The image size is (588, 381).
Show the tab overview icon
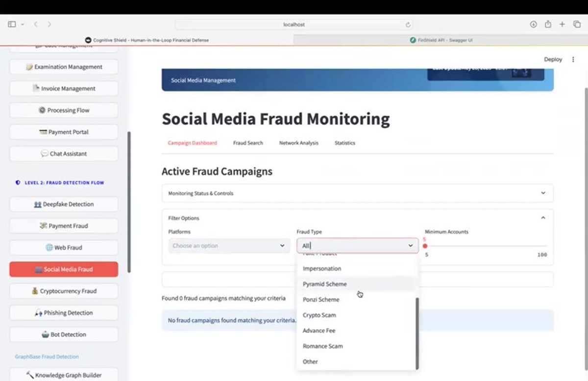(577, 24)
